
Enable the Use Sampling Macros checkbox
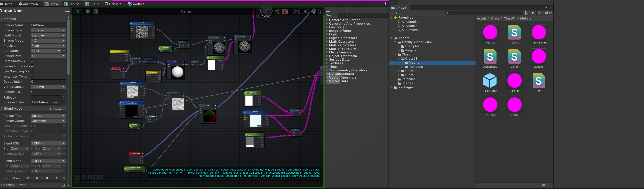[x=32, y=71]
